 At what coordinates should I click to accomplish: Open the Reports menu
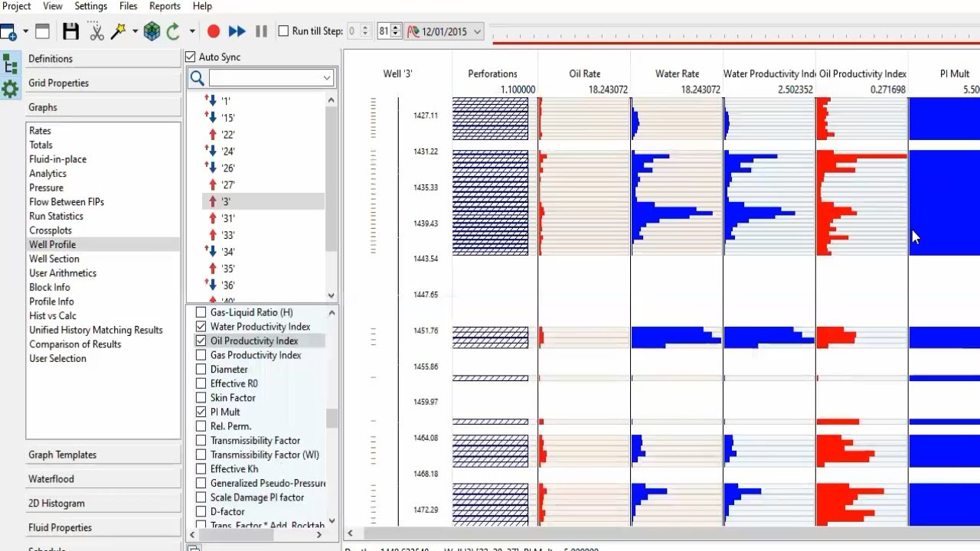point(165,6)
